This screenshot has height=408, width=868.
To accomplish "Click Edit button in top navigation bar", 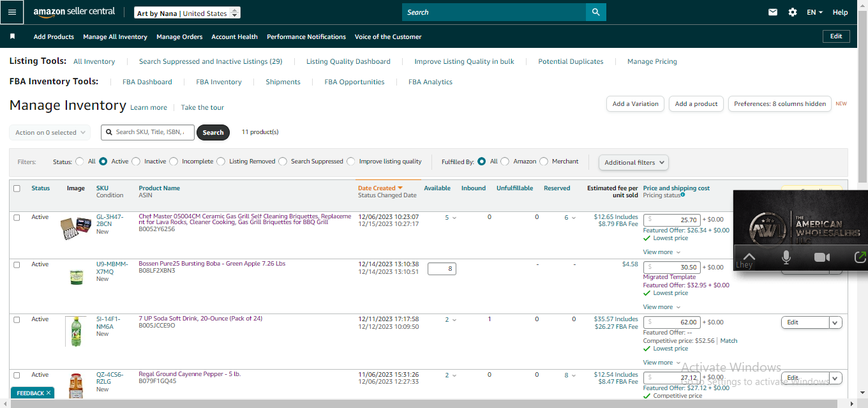I will coord(836,36).
